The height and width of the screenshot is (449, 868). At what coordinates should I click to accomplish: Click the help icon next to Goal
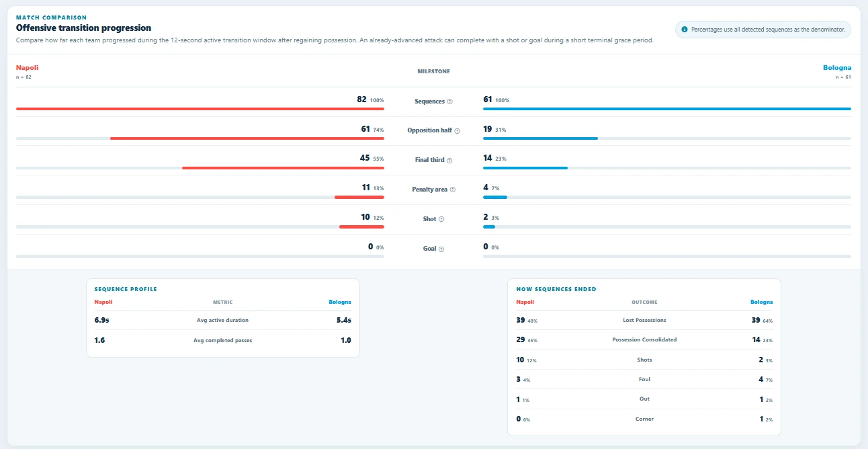coord(442,249)
